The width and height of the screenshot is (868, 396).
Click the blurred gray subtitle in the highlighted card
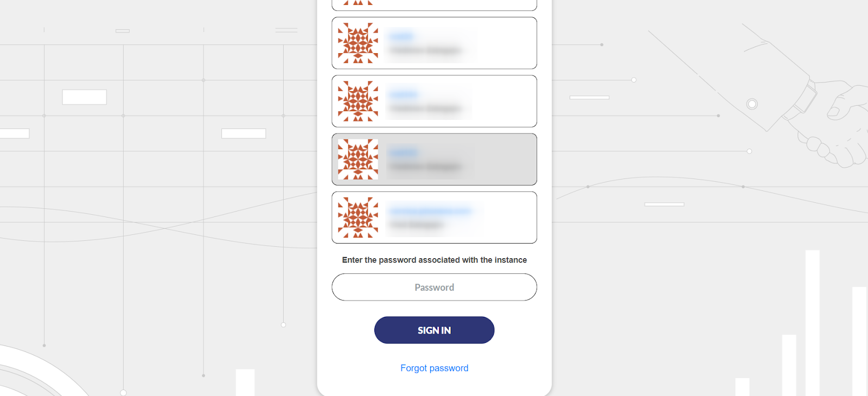(x=426, y=167)
